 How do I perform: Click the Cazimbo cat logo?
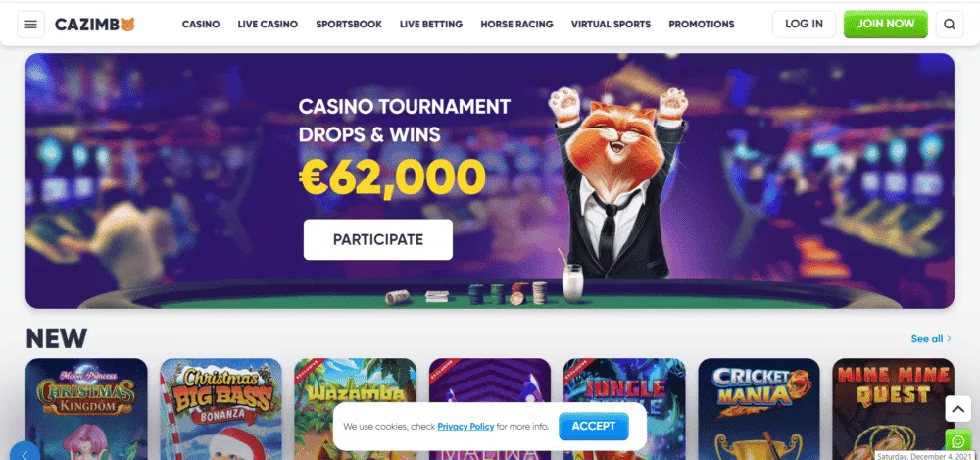click(95, 25)
